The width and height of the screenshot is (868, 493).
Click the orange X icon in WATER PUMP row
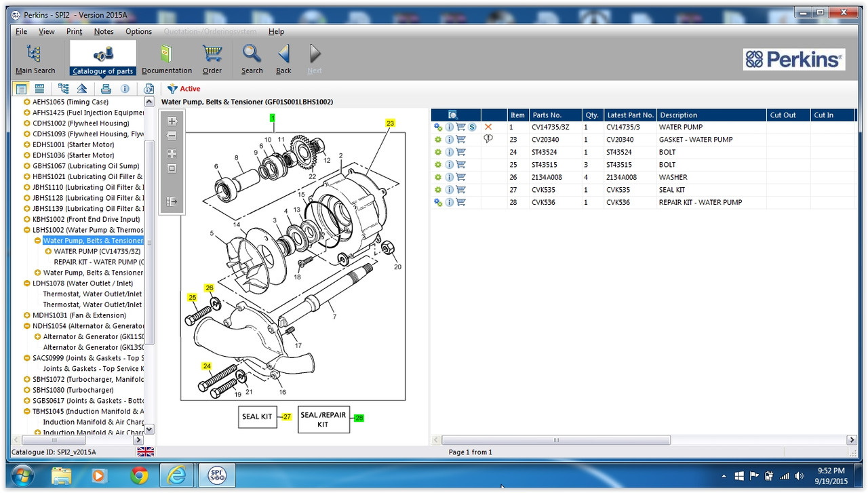pyautogui.click(x=488, y=127)
